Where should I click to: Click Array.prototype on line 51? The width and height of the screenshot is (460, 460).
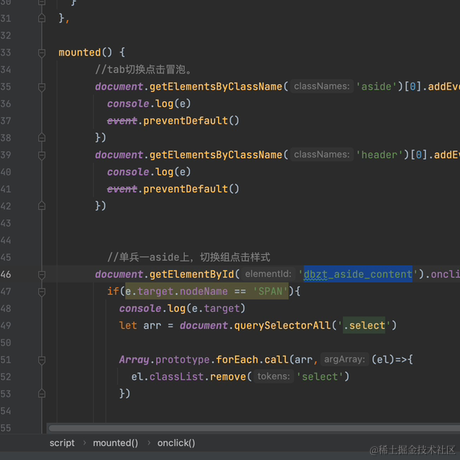coord(164,360)
